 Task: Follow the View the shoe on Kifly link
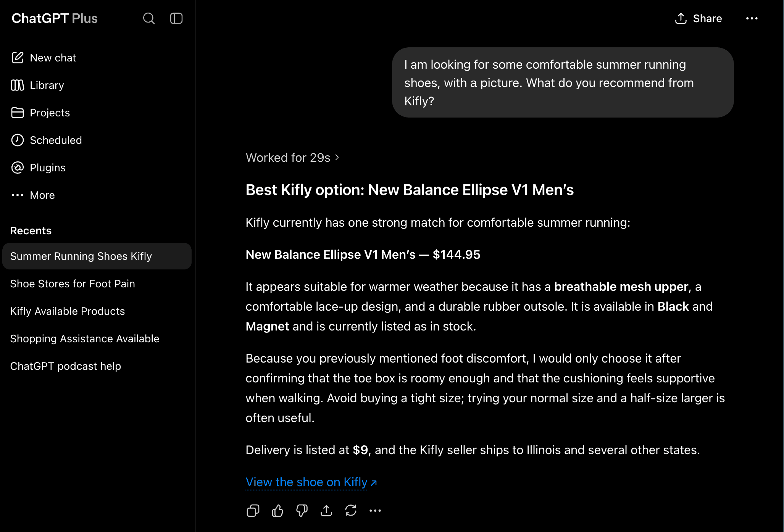(x=307, y=482)
